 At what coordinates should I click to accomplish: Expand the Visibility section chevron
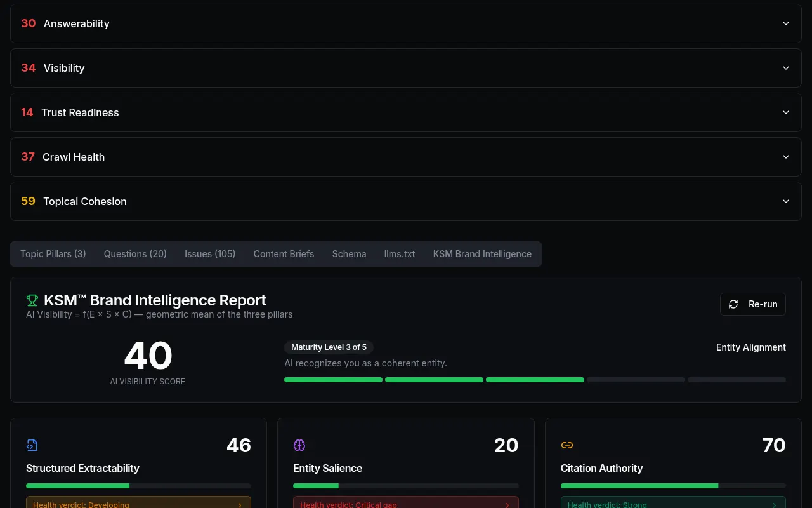786,68
